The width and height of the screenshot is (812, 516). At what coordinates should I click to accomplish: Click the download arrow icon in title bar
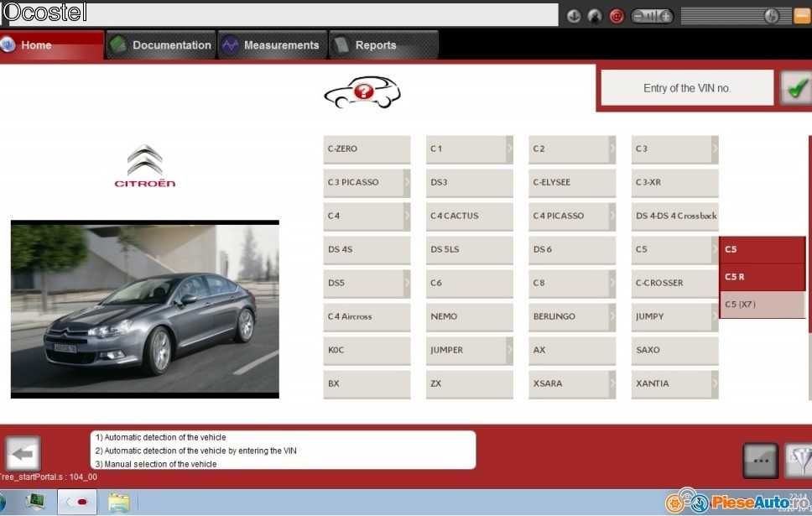tap(573, 16)
